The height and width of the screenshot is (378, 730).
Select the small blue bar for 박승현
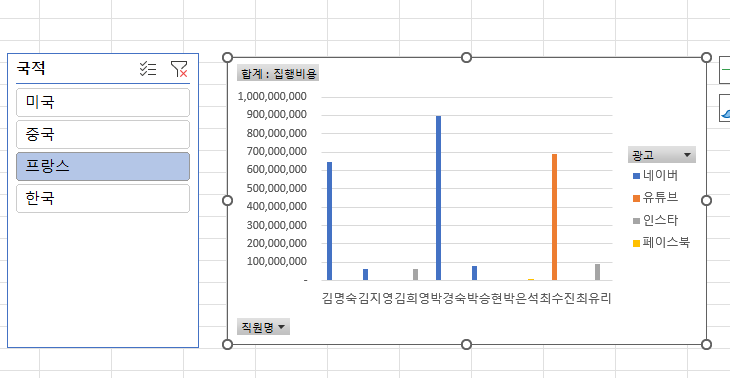(474, 273)
